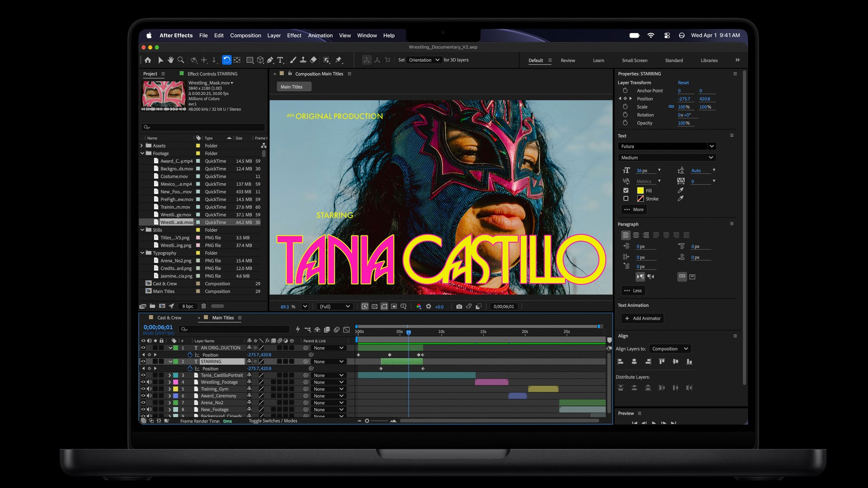Click Reset in Layer Transform
Image resolution: width=868 pixels, height=488 pixels.
(x=683, y=83)
